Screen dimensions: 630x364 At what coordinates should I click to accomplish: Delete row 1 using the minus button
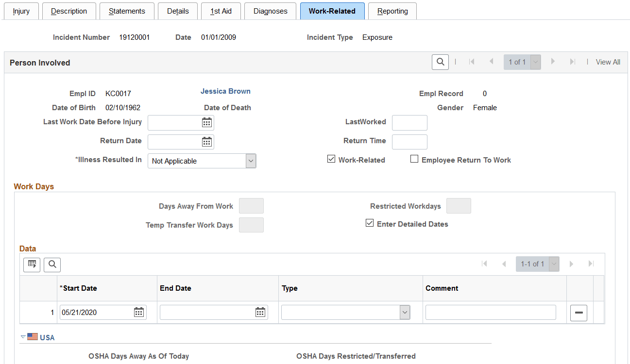(579, 313)
